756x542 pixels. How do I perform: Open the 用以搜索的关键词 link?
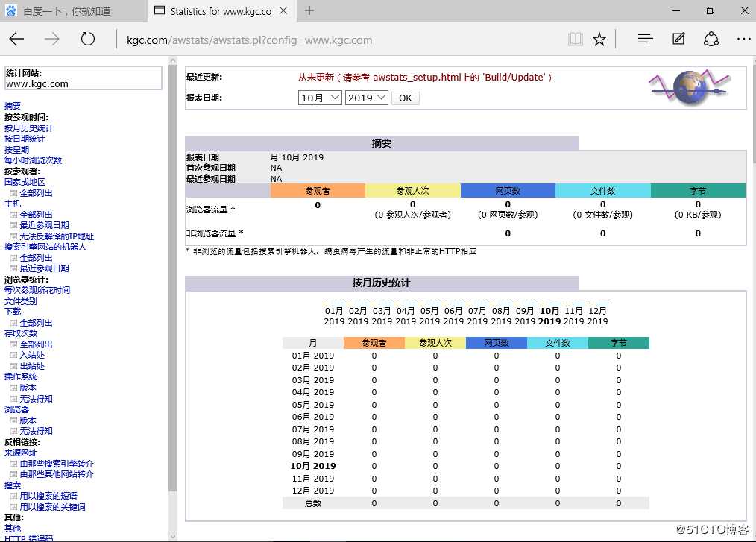point(52,507)
